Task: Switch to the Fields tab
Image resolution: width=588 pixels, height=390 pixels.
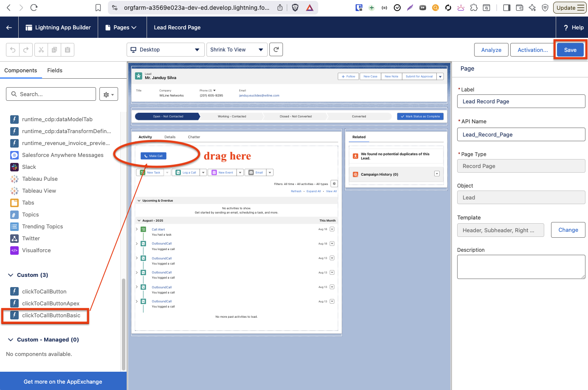Action: point(55,71)
